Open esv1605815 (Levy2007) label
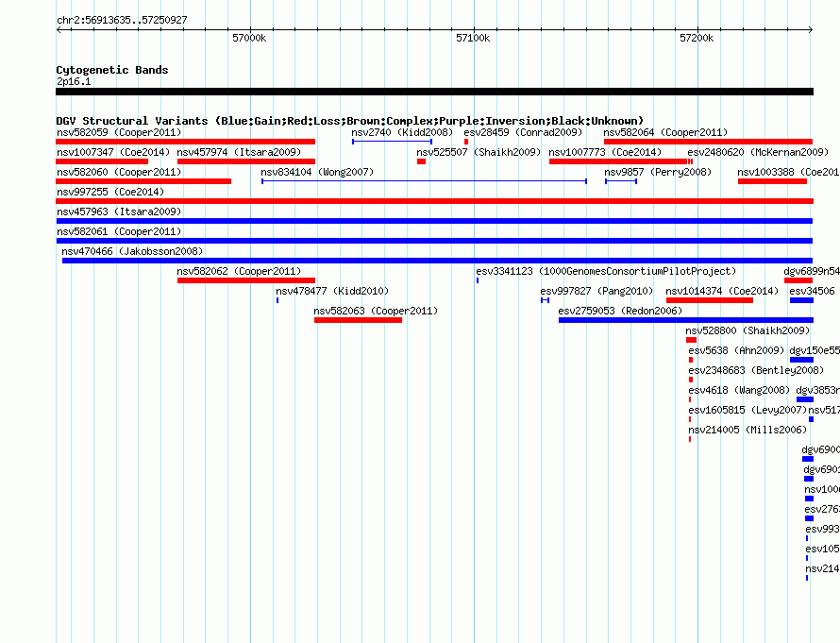The image size is (840, 643). [748, 410]
